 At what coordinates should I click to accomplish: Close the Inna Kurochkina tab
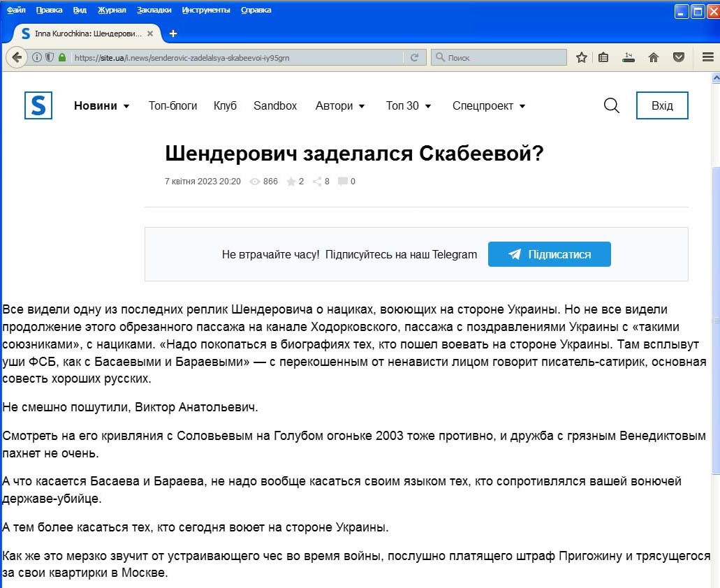[x=150, y=34]
